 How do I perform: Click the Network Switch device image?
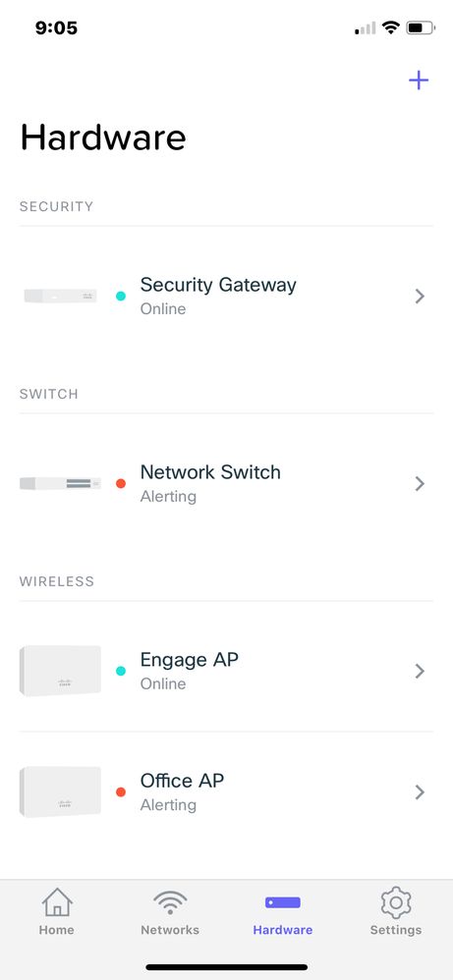coord(60,483)
